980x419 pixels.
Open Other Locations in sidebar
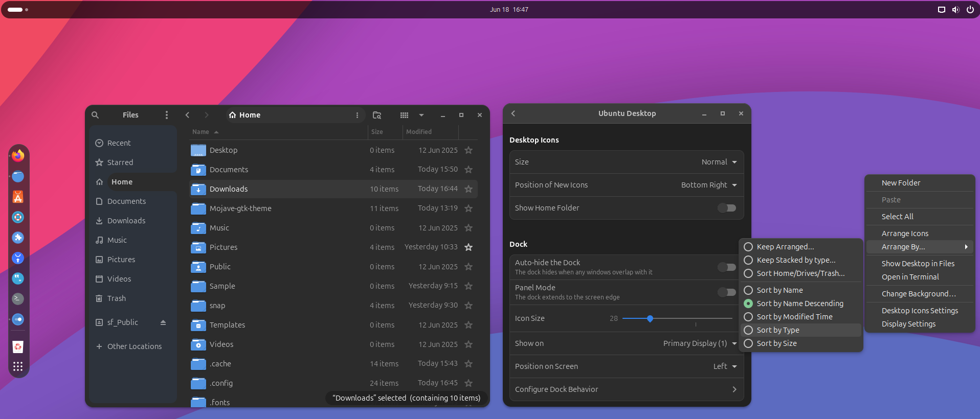[133, 346]
